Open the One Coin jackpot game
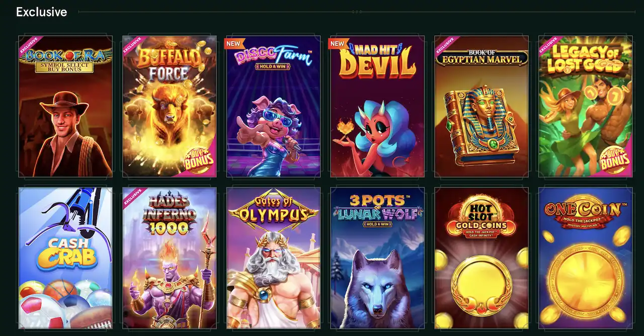Viewport: 644px width, 336px height. point(586,258)
